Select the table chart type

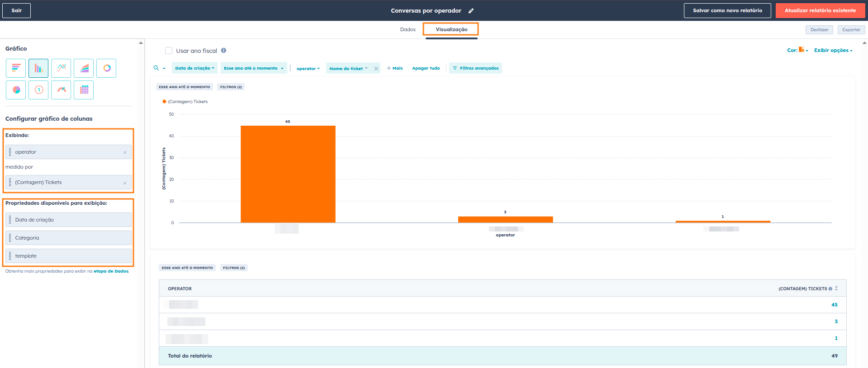[84, 90]
